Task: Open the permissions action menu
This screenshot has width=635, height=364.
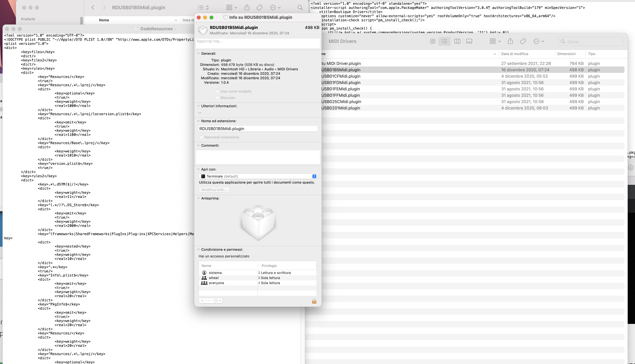Action: coord(217,301)
